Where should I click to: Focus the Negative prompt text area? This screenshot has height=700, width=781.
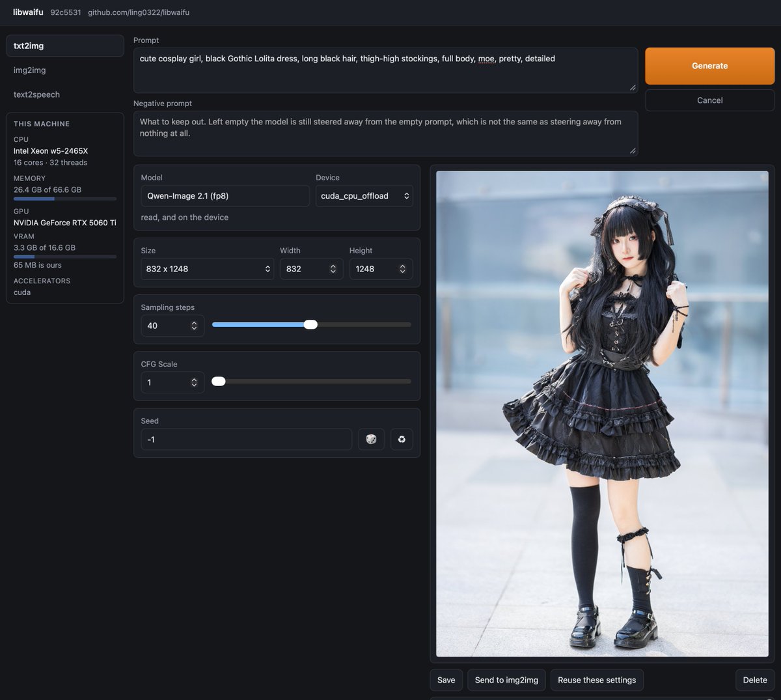coord(385,133)
